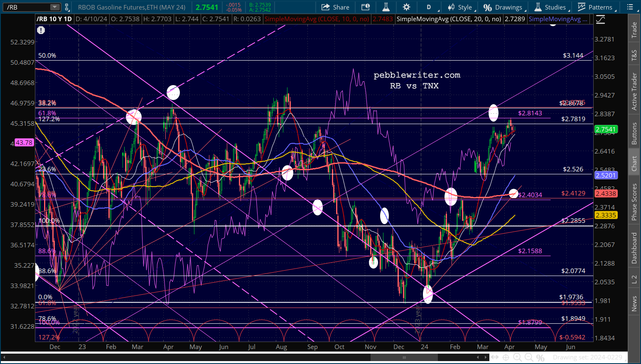Click the chart alert exclamation icon
The height and width of the screenshot is (364, 641).
(41, 30)
